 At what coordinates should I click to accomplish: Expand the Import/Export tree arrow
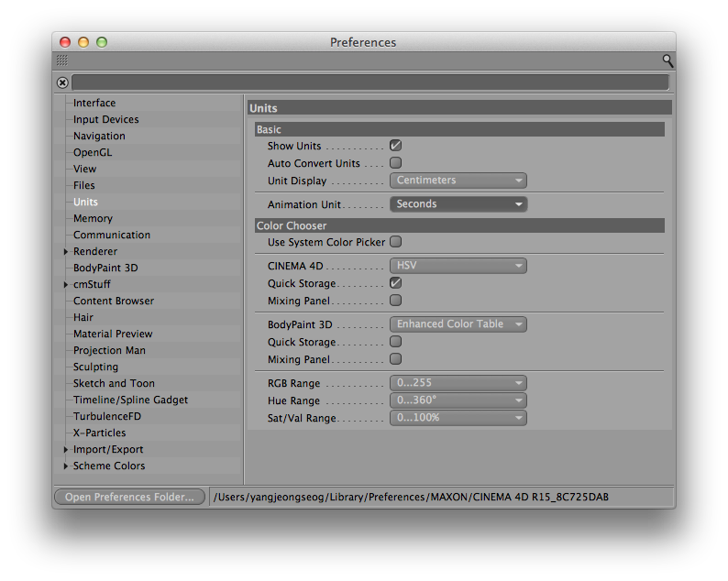[65, 449]
